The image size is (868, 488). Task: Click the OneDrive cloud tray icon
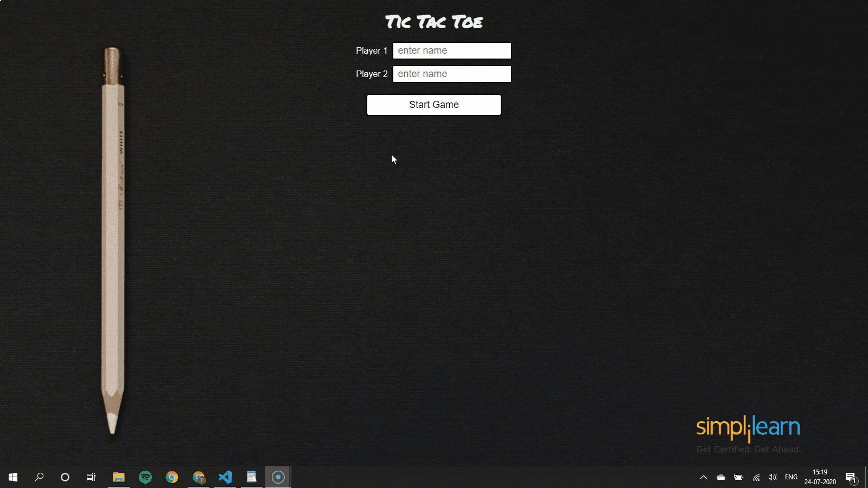720,477
